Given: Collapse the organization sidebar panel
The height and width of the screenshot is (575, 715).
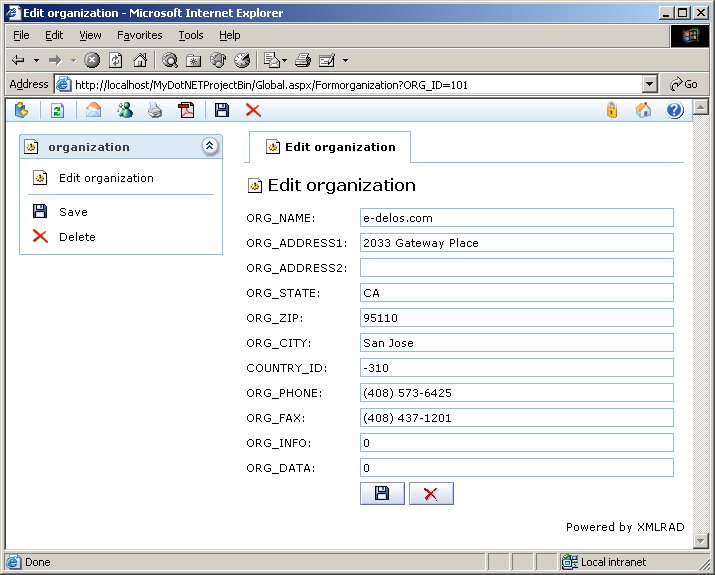Looking at the screenshot, I should 209,147.
